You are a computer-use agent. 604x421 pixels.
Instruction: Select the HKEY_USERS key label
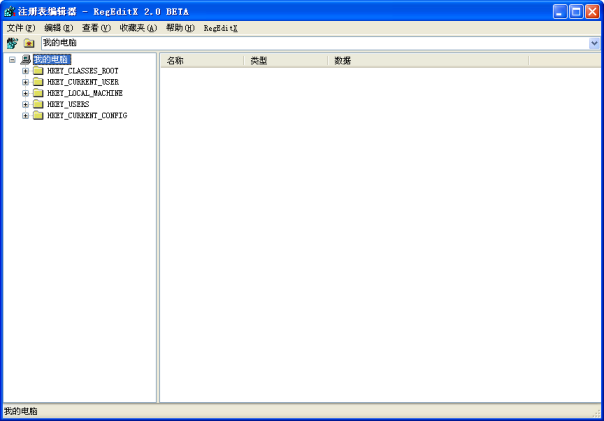tap(68, 104)
